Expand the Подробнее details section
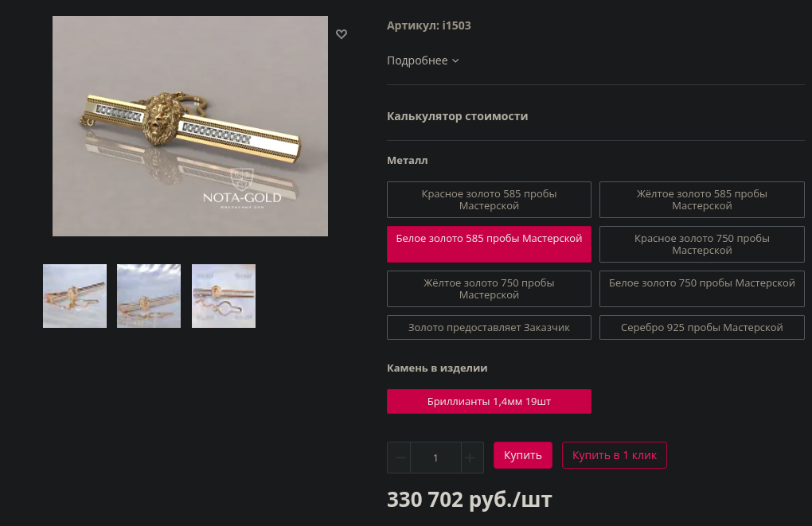 point(423,60)
